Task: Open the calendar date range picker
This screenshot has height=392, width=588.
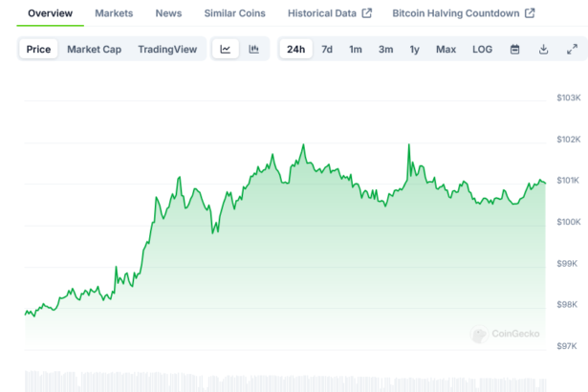Action: point(514,50)
